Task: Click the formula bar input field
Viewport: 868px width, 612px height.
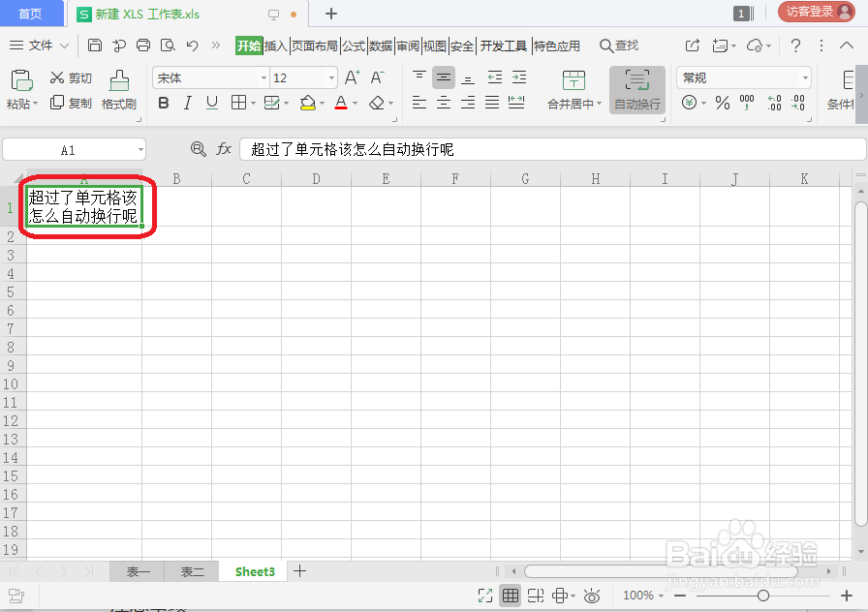Action: click(552, 149)
